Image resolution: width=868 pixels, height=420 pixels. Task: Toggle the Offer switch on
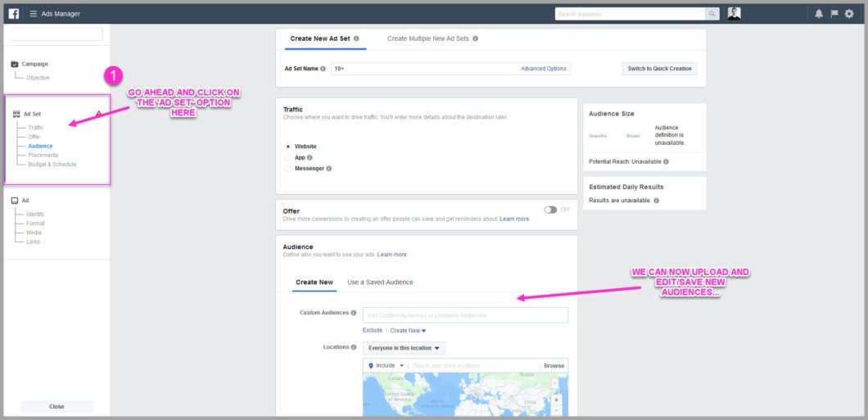tap(550, 210)
